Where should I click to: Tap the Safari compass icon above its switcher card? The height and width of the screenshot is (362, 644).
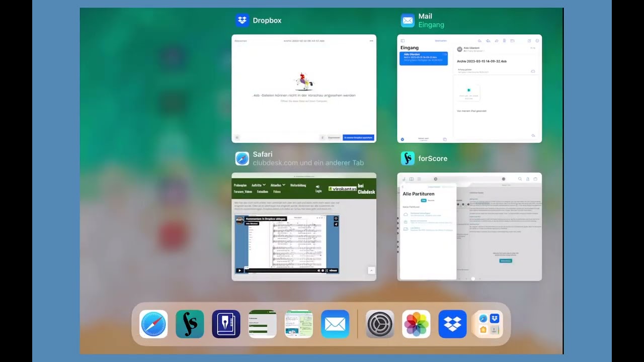(x=242, y=158)
